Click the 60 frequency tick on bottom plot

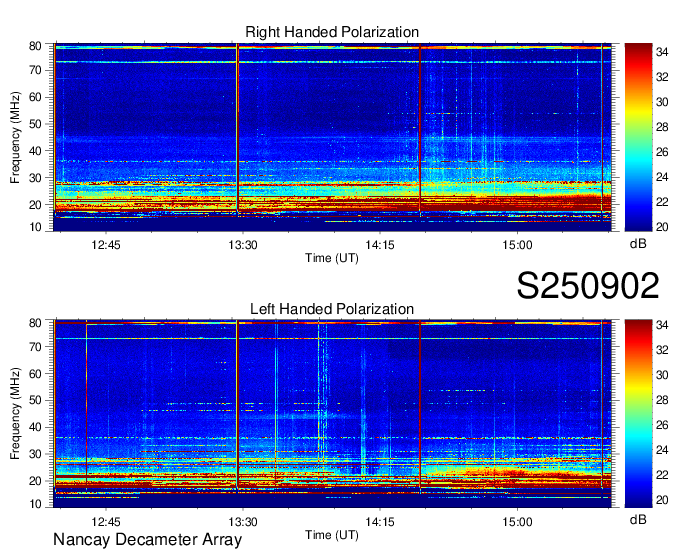coord(35,374)
